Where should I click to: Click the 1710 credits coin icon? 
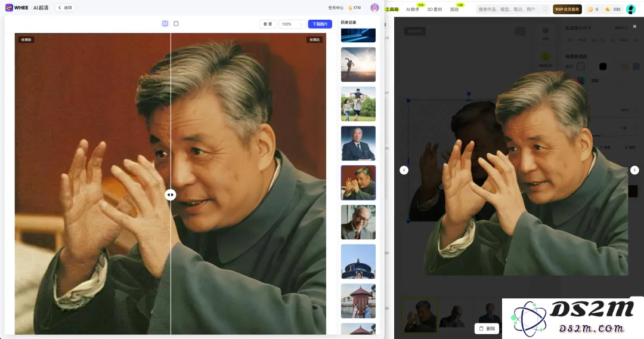351,7
